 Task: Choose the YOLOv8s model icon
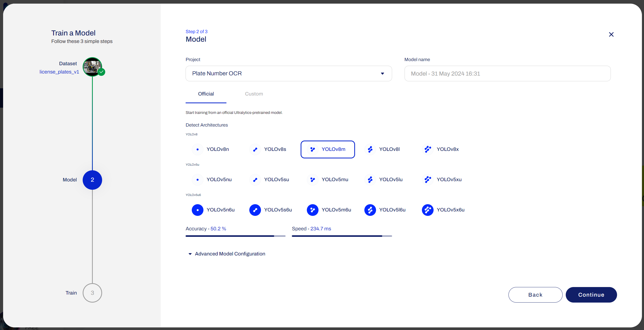(x=255, y=149)
